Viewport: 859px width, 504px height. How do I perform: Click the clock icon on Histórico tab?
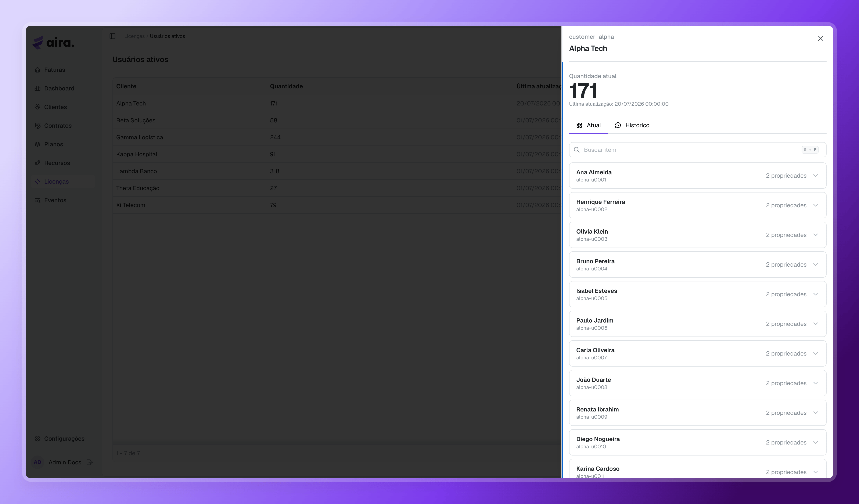click(618, 125)
